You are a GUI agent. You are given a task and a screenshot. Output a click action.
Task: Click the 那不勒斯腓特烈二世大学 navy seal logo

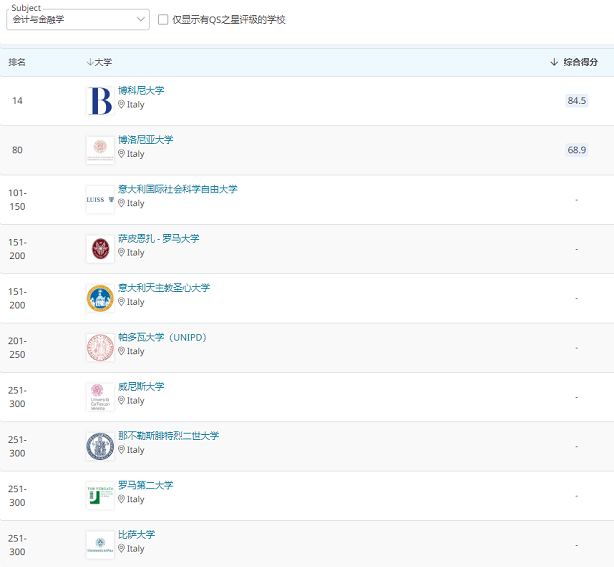(100, 446)
